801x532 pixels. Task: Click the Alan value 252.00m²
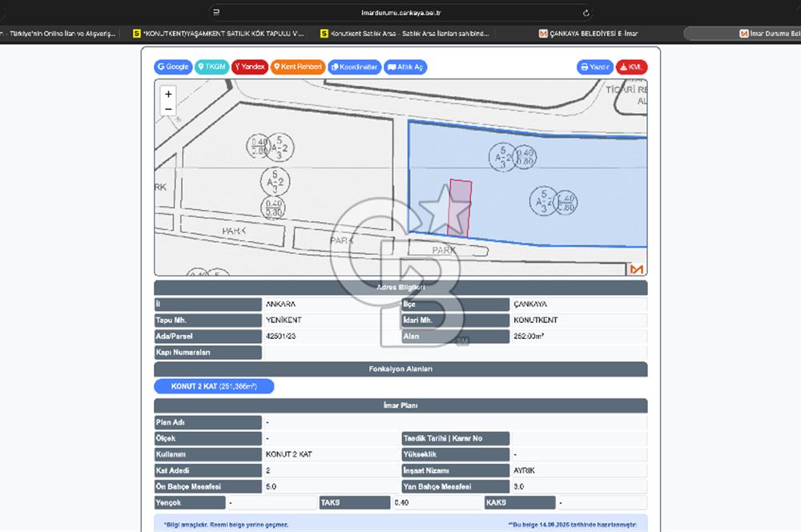529,337
